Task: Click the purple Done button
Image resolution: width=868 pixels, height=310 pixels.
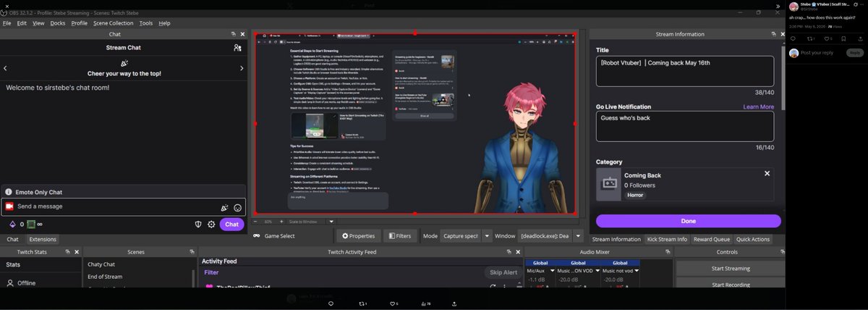Action: (x=689, y=221)
